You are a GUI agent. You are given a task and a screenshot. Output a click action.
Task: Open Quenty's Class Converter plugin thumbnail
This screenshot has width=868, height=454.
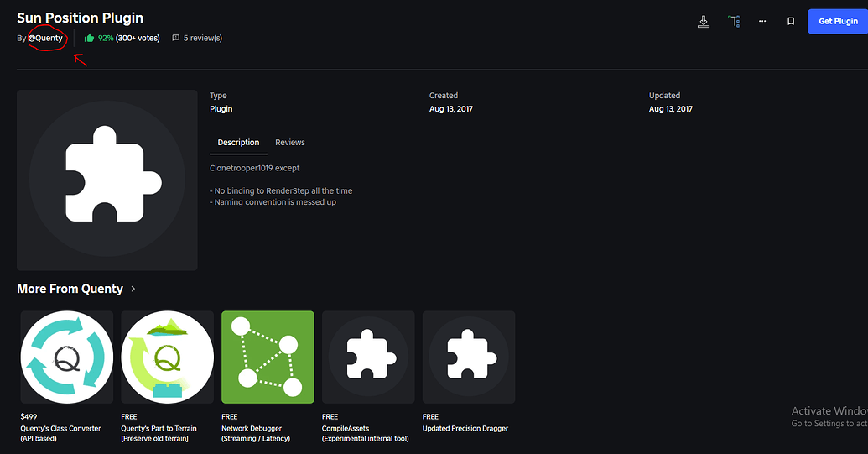67,357
